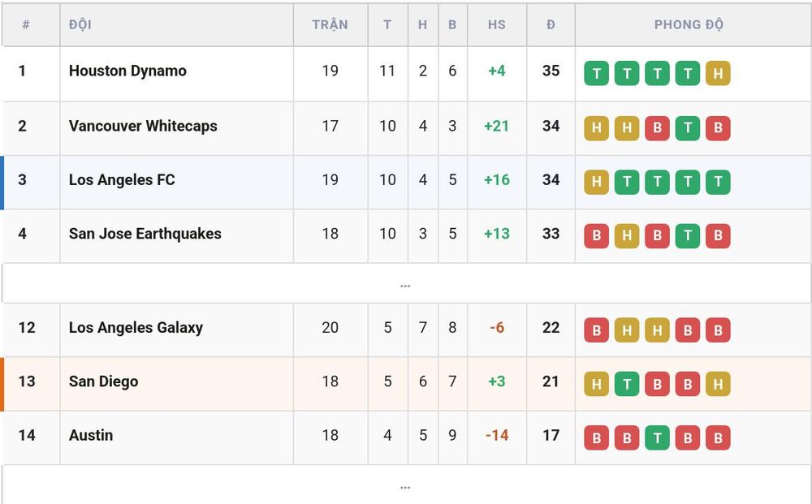Open the Vancouver Whitecaps team link
Screen dimensions: 812x504
pos(143,126)
